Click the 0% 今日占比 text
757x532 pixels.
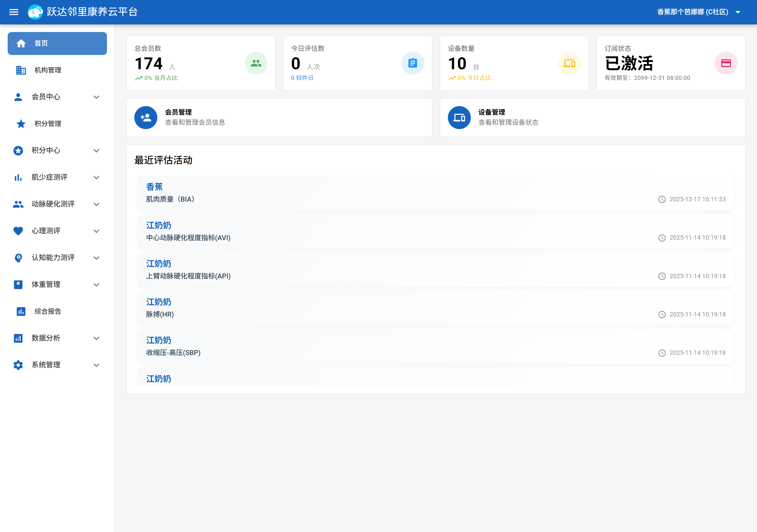coord(474,78)
